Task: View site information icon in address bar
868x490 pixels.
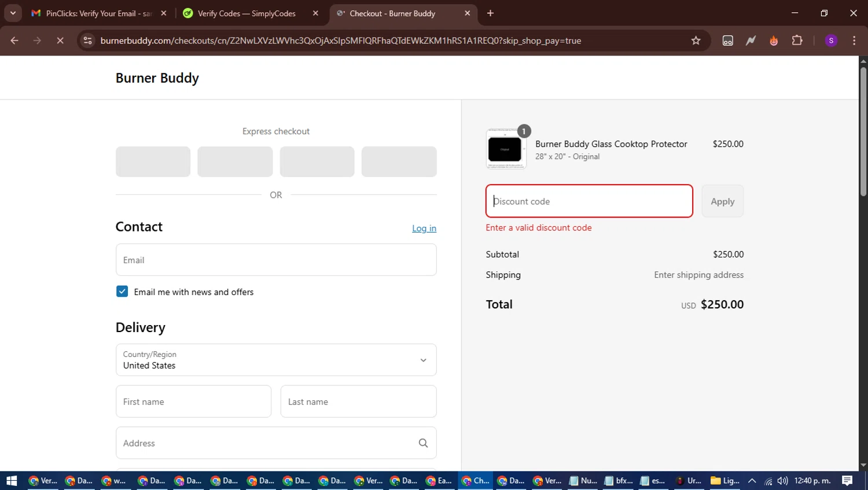Action: 87,40
